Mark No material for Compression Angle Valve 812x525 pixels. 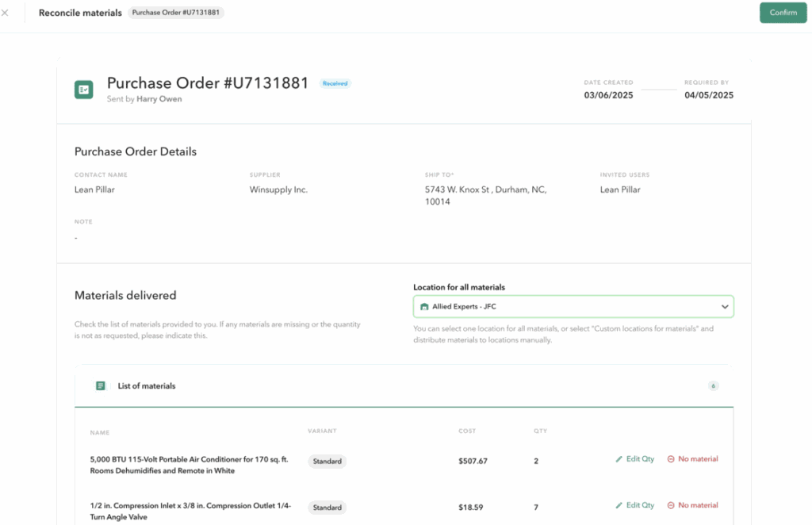point(692,505)
